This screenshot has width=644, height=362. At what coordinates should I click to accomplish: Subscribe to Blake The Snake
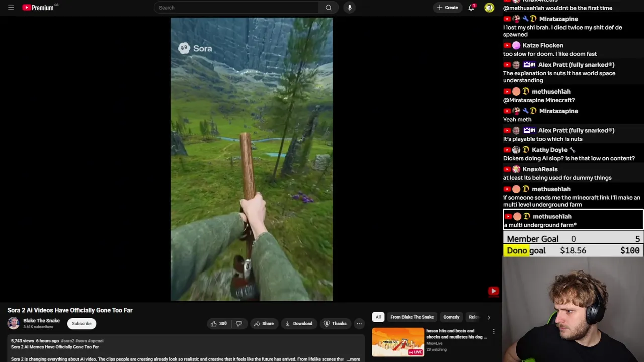82,324
